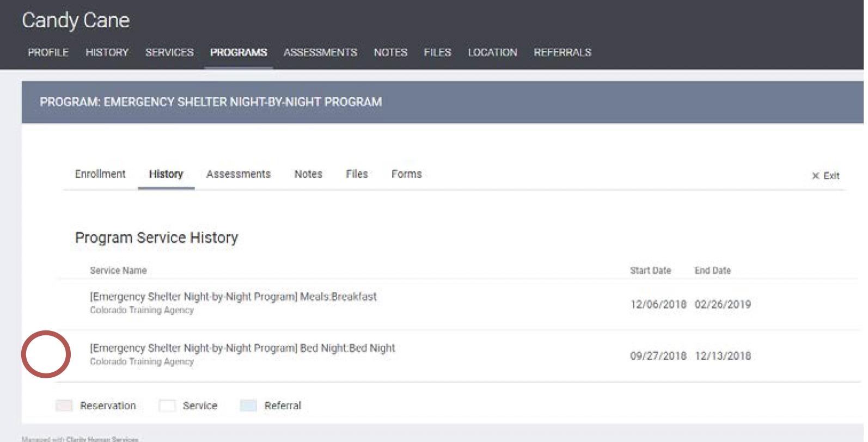868x442 pixels.
Task: Click the pink Reservation legend swatch
Action: (64, 406)
